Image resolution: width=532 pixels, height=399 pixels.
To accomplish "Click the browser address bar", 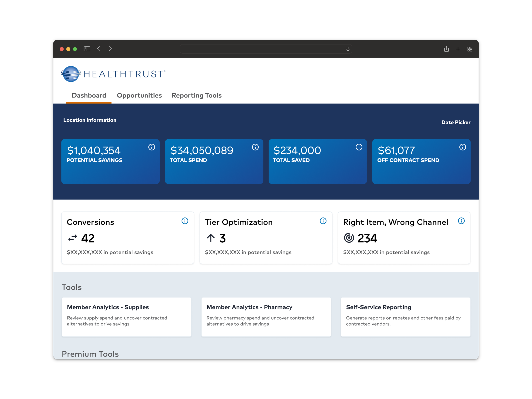I will pyautogui.click(x=262, y=49).
